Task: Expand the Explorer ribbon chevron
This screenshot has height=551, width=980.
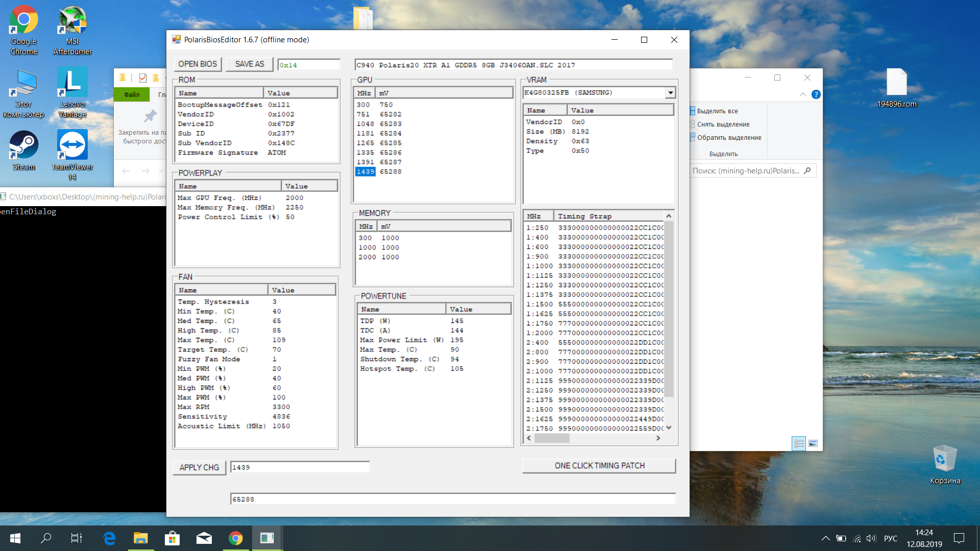Action: click(803, 94)
